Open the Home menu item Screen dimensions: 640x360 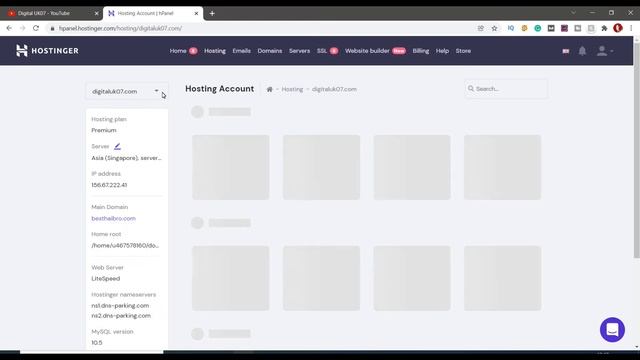[x=178, y=51]
